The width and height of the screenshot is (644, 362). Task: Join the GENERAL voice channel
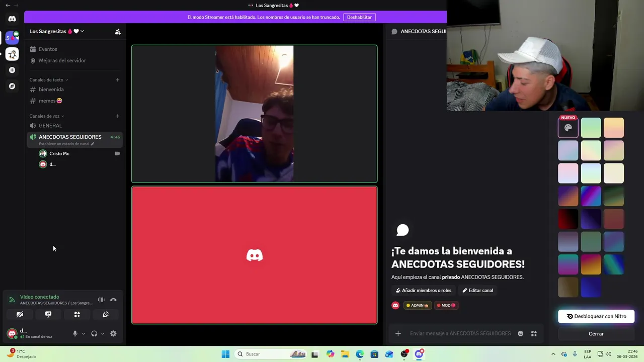tap(74, 126)
